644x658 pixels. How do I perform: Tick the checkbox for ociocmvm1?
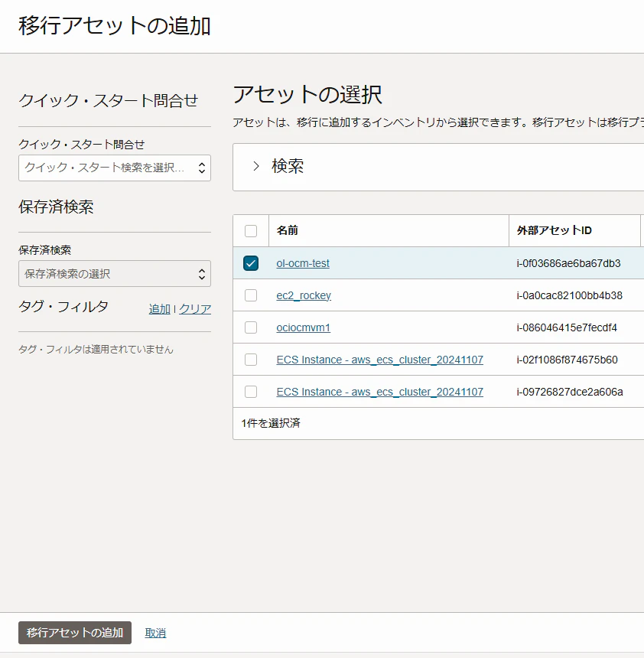251,327
